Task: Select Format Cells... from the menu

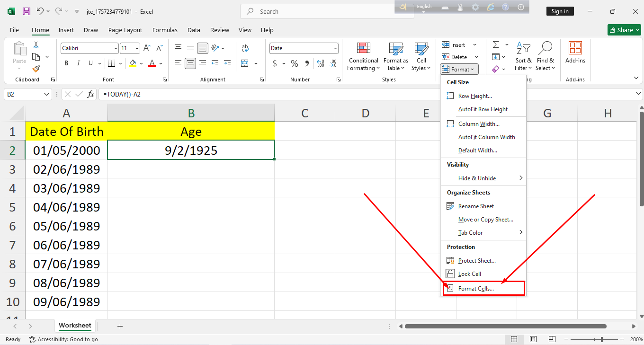Action: click(x=476, y=289)
